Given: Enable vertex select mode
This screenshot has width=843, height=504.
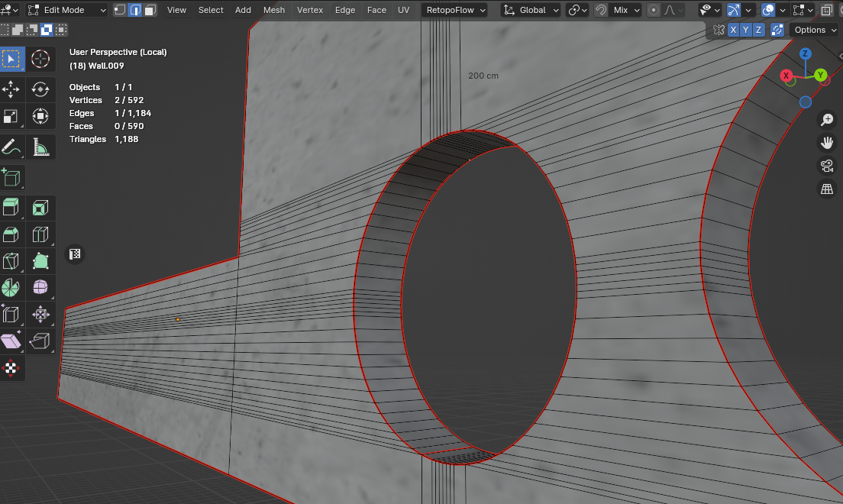Looking at the screenshot, I should (120, 10).
